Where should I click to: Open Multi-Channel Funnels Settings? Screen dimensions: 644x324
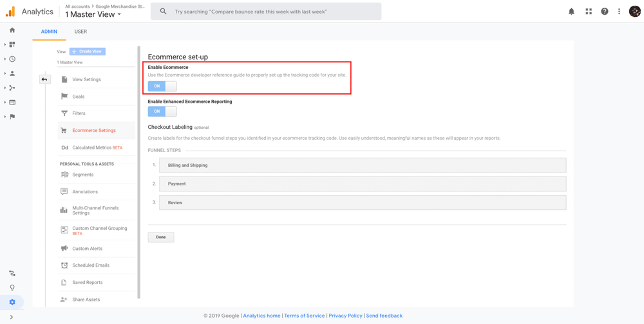tap(96, 210)
